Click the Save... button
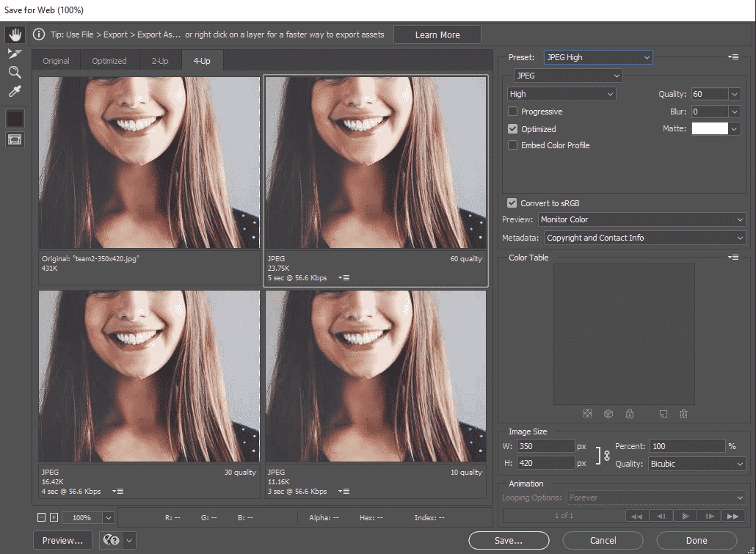 [509, 541]
